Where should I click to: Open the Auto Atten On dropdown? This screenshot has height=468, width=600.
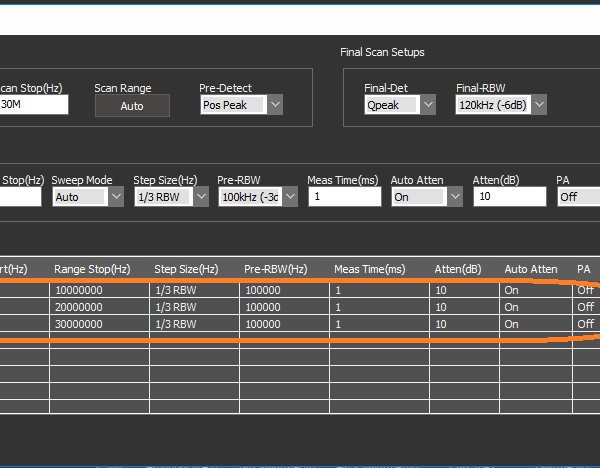pos(455,197)
